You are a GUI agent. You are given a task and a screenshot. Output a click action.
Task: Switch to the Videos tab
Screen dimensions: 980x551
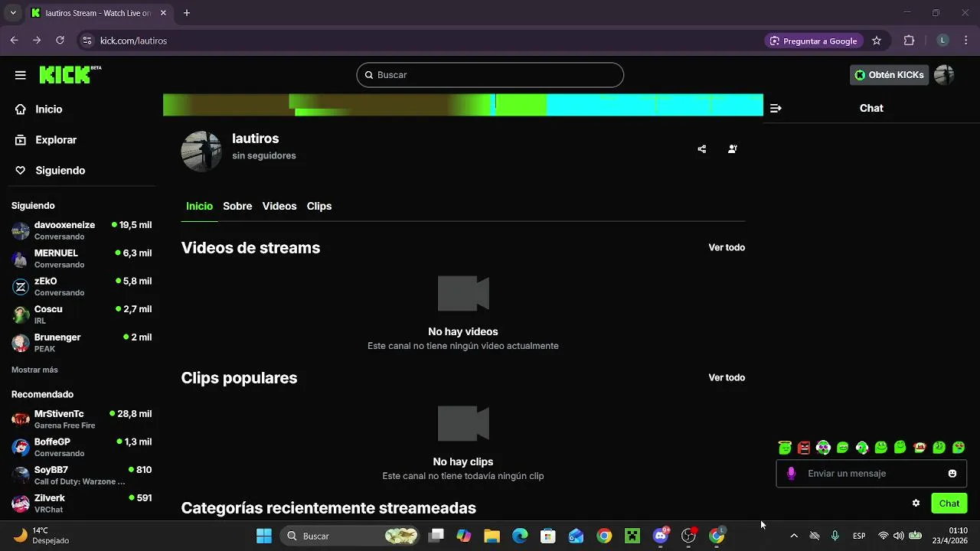click(279, 207)
